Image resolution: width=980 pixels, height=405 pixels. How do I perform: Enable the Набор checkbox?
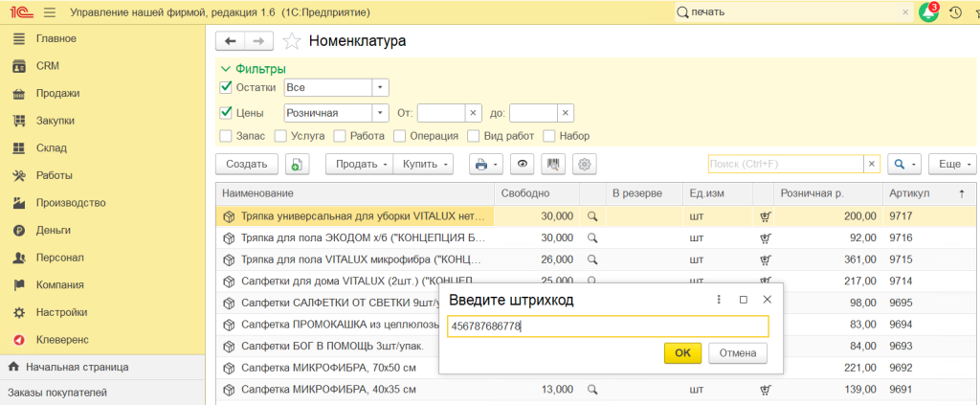[x=549, y=136]
